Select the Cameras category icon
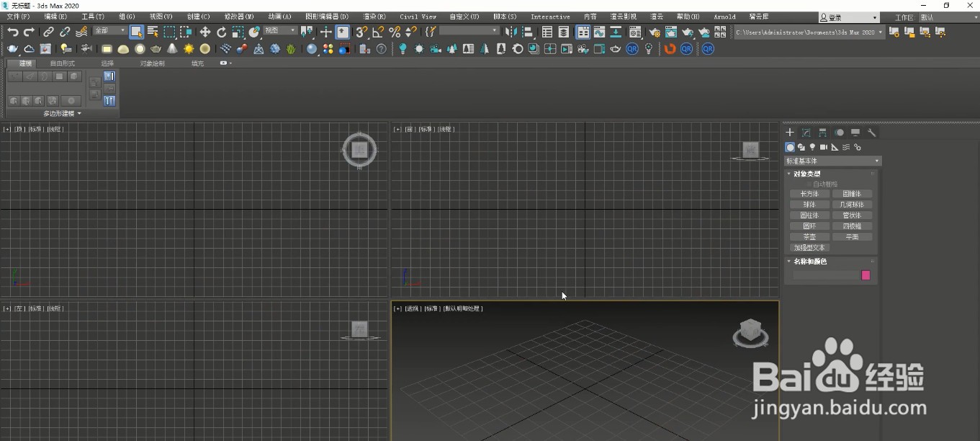980x441 pixels. coord(824,147)
